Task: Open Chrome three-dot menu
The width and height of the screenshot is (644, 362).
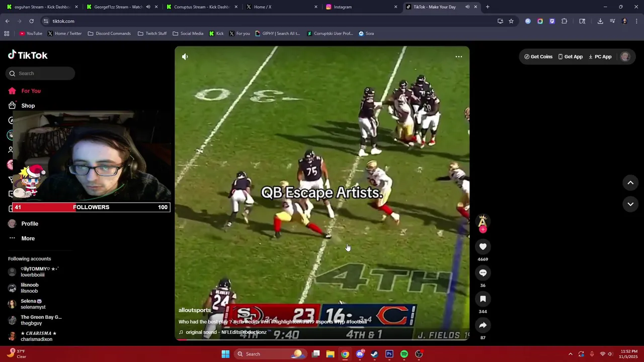Action: (637, 21)
